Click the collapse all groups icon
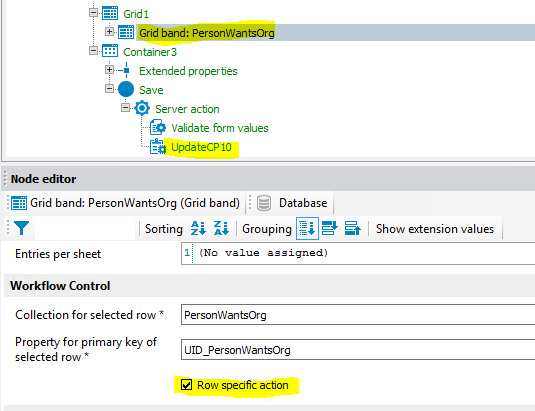Viewport: 535px width, 411px height. pyautogui.click(x=352, y=228)
